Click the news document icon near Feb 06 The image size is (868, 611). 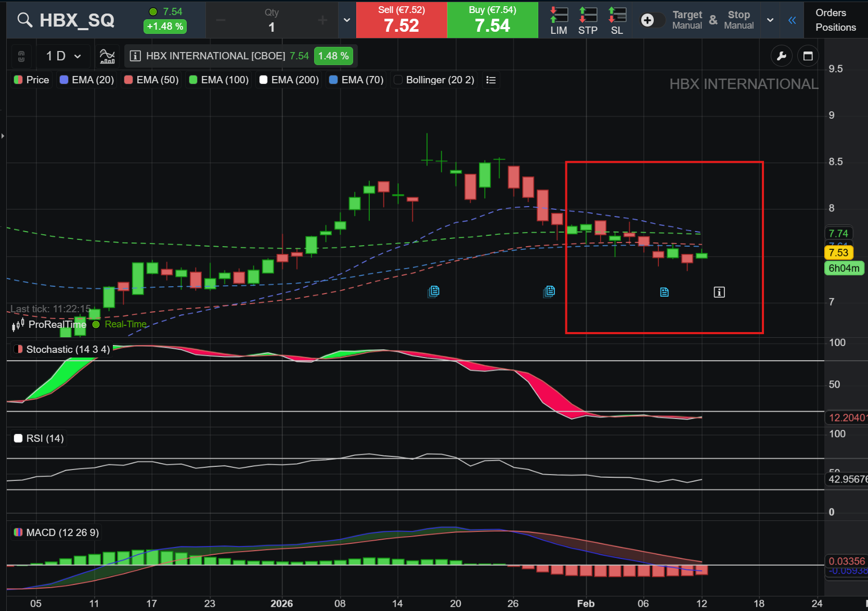click(664, 292)
